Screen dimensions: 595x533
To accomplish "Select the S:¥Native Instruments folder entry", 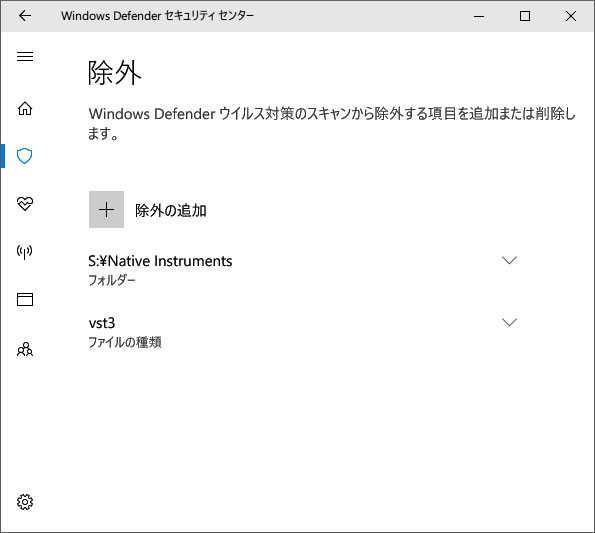I will (x=304, y=270).
